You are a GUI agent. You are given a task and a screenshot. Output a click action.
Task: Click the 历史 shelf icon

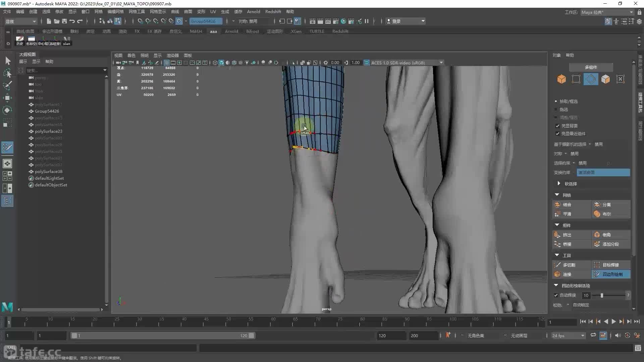[20, 41]
